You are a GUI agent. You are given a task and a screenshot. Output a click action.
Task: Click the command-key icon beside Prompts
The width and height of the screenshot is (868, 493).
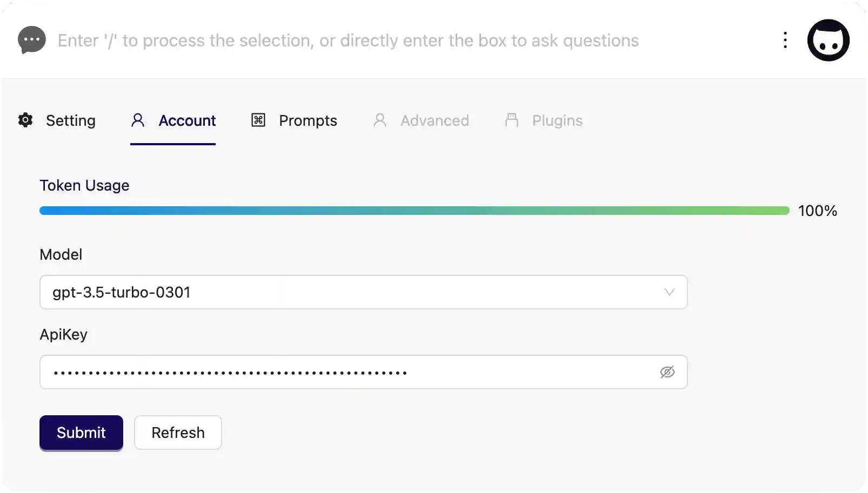258,120
